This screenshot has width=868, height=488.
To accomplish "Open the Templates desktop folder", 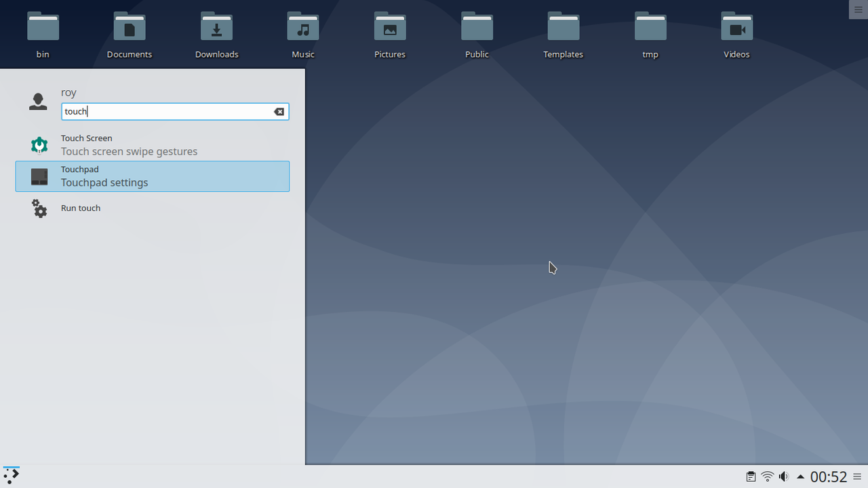I will (x=564, y=35).
